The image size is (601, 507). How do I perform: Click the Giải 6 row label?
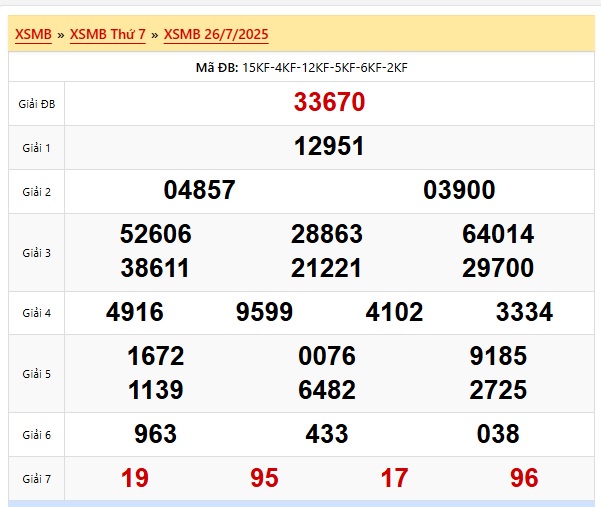coord(36,435)
